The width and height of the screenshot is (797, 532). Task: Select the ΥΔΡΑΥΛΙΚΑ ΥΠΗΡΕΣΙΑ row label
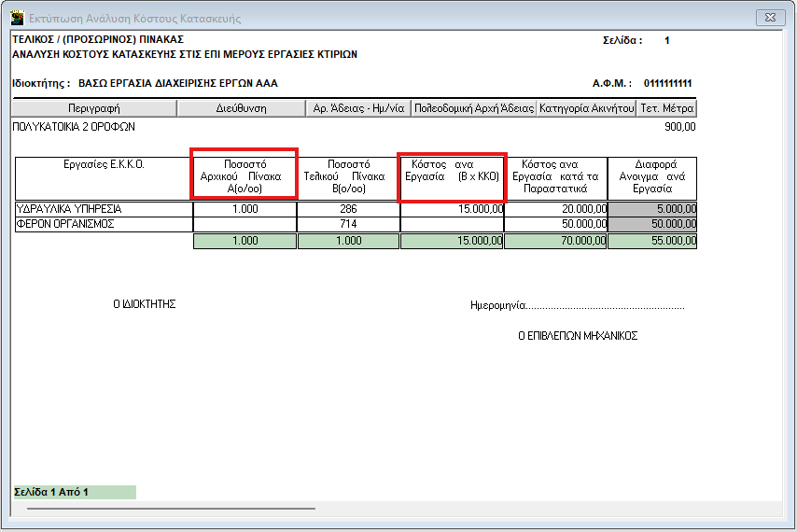[x=70, y=209]
